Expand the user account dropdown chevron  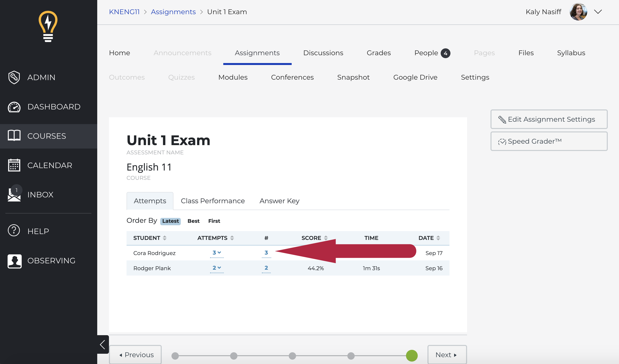[598, 12]
